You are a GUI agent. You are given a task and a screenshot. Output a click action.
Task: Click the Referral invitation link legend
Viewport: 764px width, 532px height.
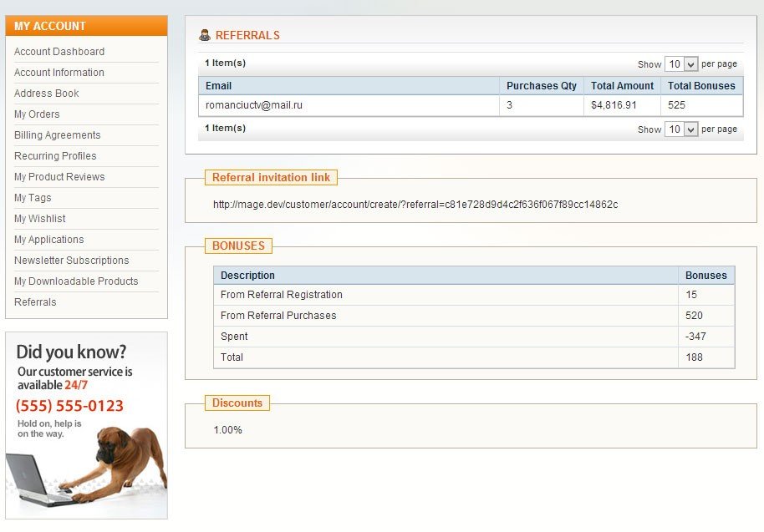pos(271,177)
